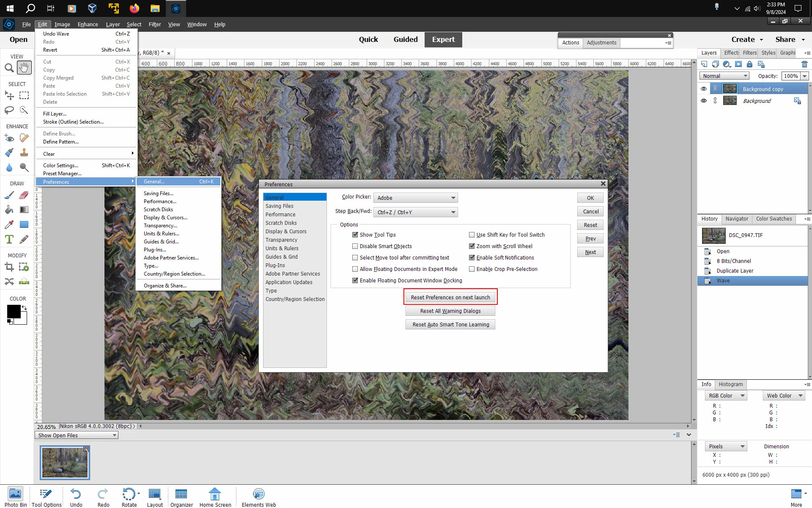This screenshot has width=812, height=508.
Task: Click the black foreground color swatch
Action: 13,311
